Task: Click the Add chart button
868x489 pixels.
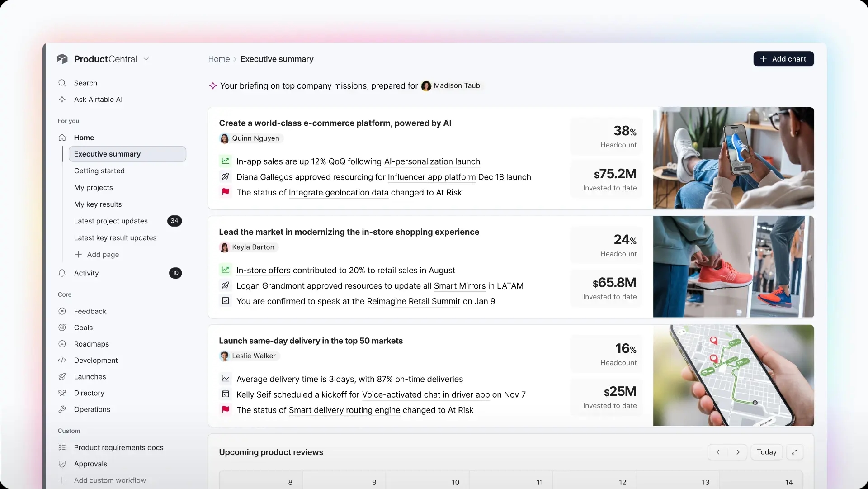Action: 783,59
